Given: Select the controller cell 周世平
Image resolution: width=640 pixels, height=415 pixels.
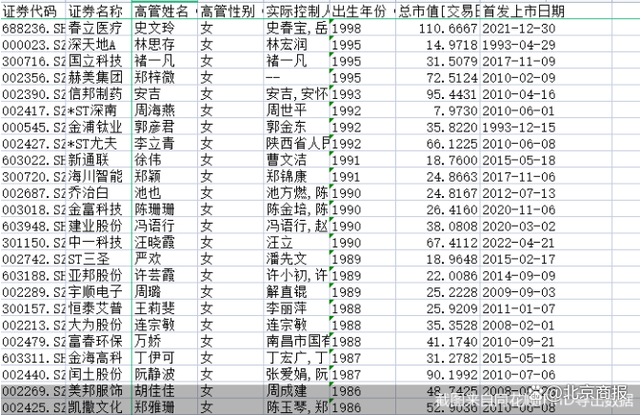Looking at the screenshot, I should pos(296,111).
